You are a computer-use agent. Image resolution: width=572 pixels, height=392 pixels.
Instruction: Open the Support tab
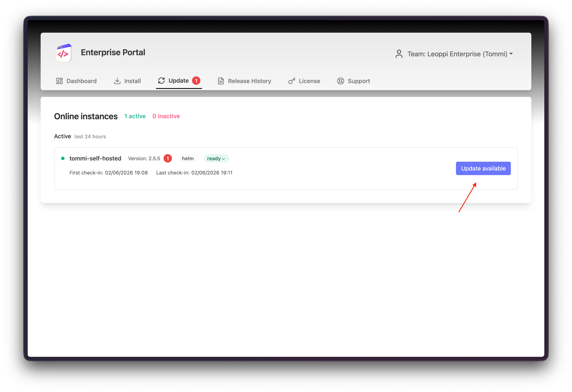353,81
